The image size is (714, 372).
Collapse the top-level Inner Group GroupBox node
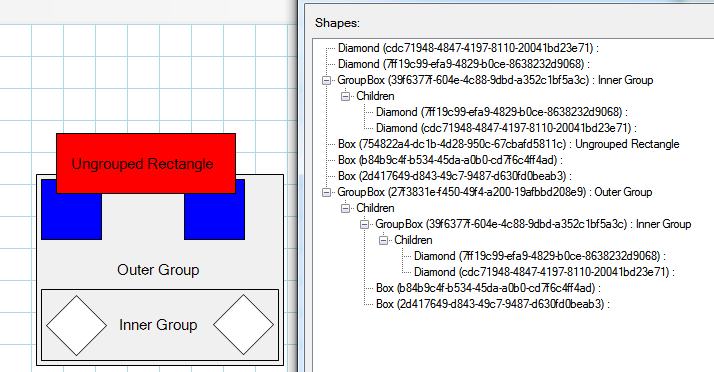326,81
